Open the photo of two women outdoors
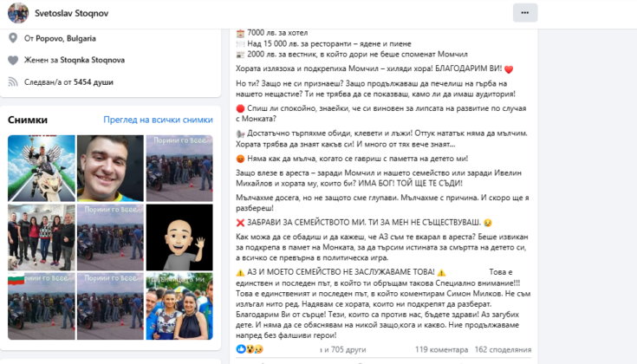Image resolution: width=637 pixels, height=364 pixels. [x=179, y=306]
